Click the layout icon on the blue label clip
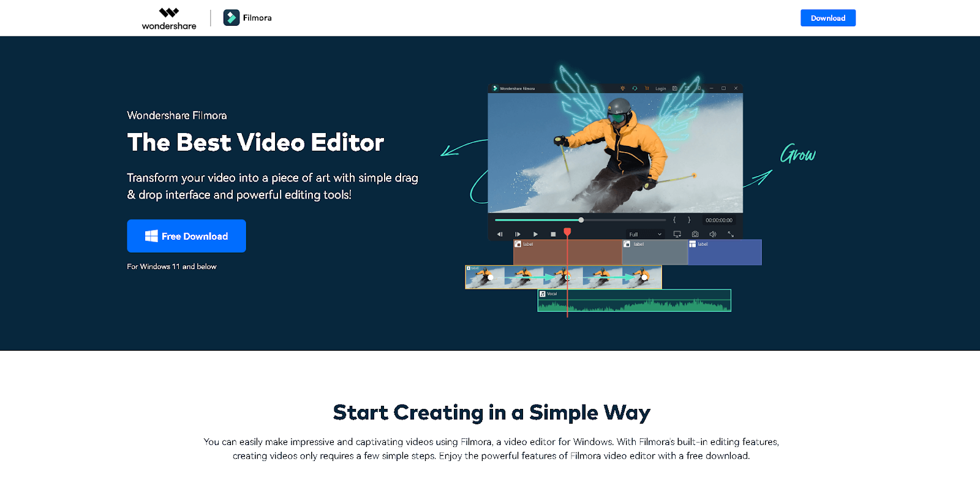The height and width of the screenshot is (488, 980). click(693, 244)
